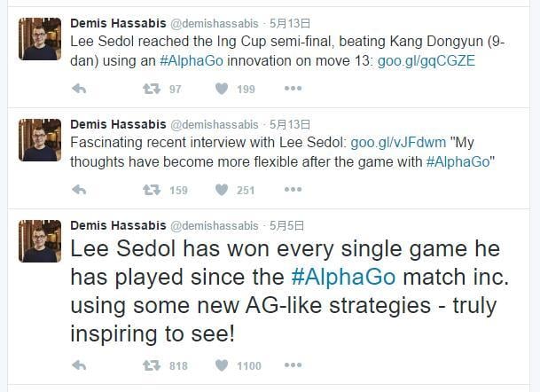Open more options on the 5月5日 tweet

coord(293,365)
